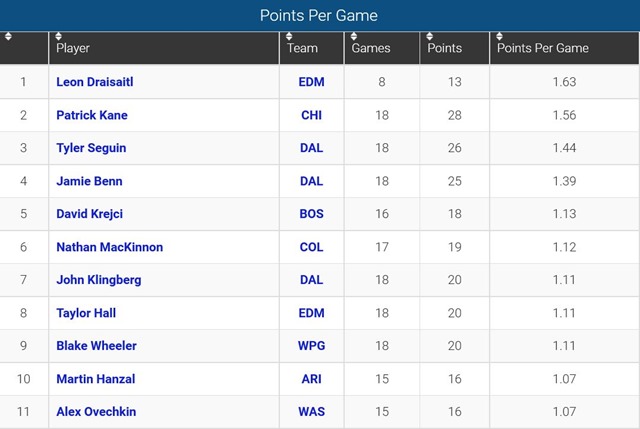640x429 pixels.
Task: Click sort arrows above Team header
Action: coord(289,37)
